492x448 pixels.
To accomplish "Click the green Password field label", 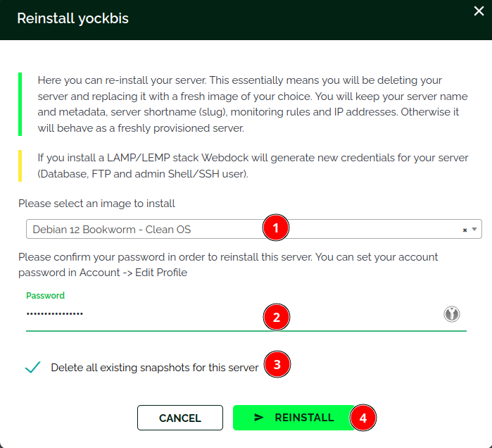I will (45, 296).
